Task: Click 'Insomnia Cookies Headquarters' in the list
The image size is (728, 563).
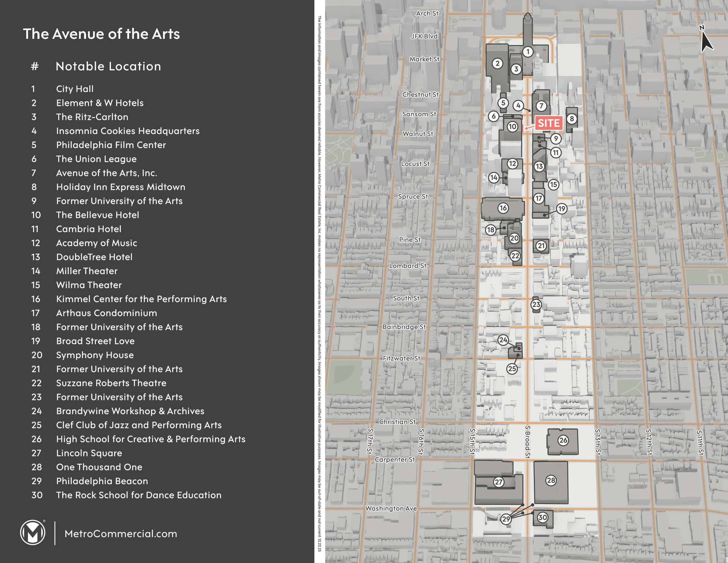Action: [128, 131]
